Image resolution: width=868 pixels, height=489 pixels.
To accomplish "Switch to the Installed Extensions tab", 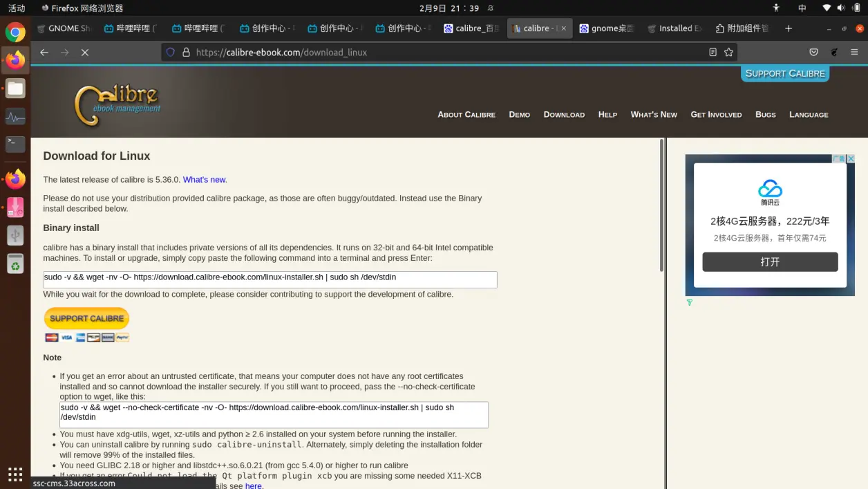I will (675, 28).
